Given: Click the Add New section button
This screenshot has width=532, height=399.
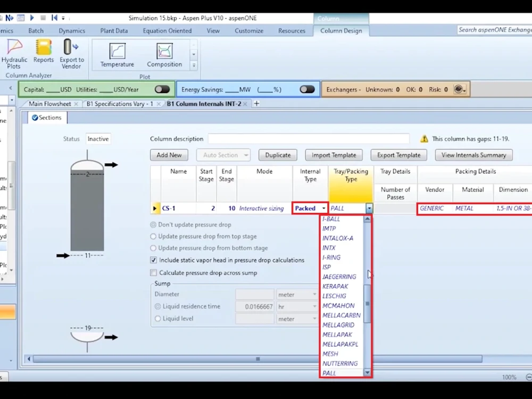Looking at the screenshot, I should tap(169, 155).
